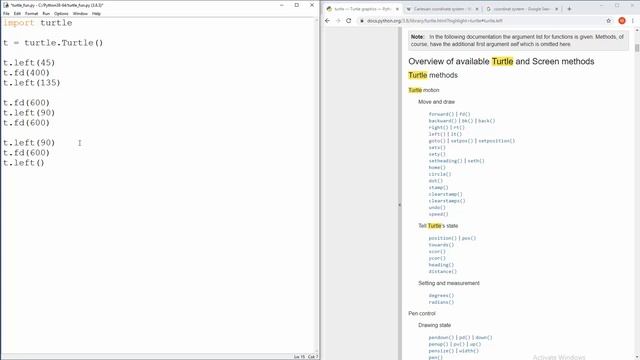Open the pendown() documentation link
Screen dimensions: 640x360
441,338
